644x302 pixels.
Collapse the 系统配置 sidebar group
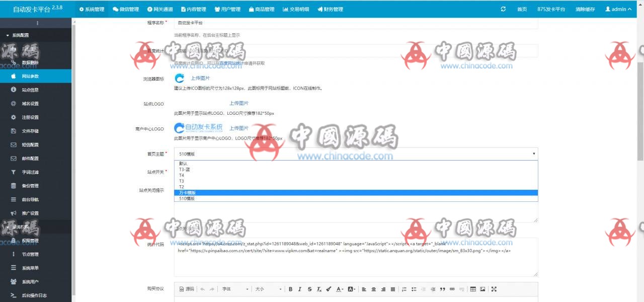coord(36,35)
